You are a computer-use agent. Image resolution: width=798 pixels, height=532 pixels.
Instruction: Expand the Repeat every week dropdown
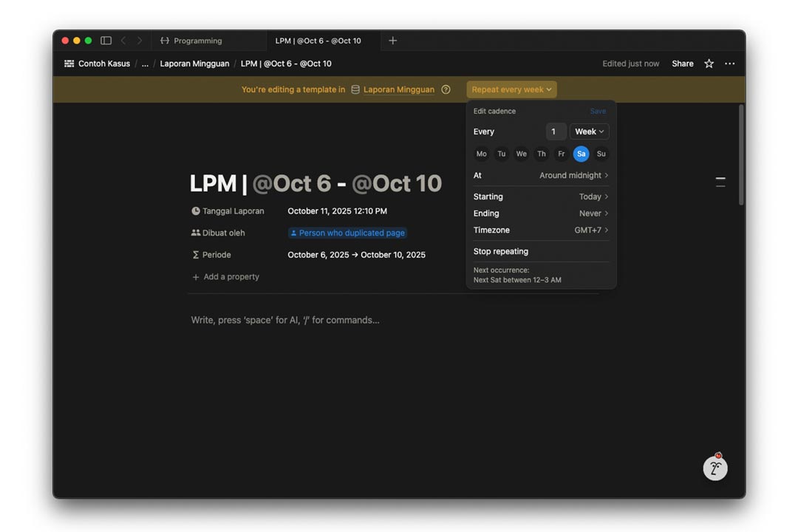(x=511, y=89)
